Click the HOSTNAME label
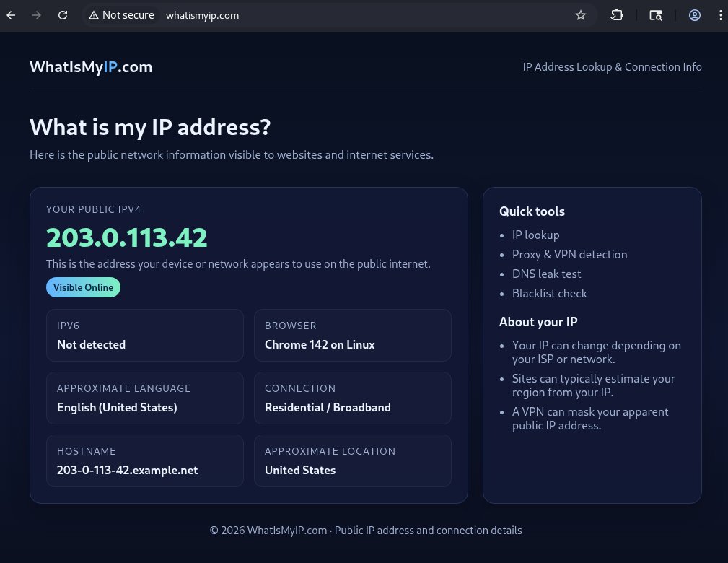The height and width of the screenshot is (563, 728). (x=87, y=451)
